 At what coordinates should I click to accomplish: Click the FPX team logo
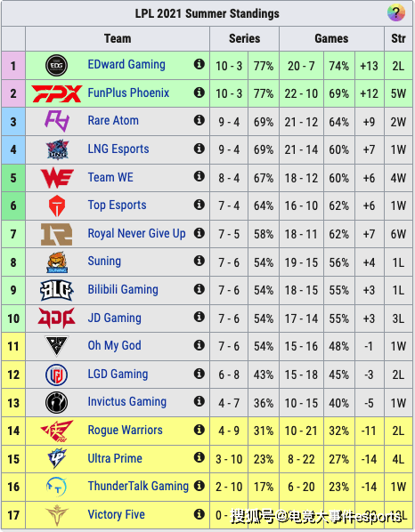point(57,93)
